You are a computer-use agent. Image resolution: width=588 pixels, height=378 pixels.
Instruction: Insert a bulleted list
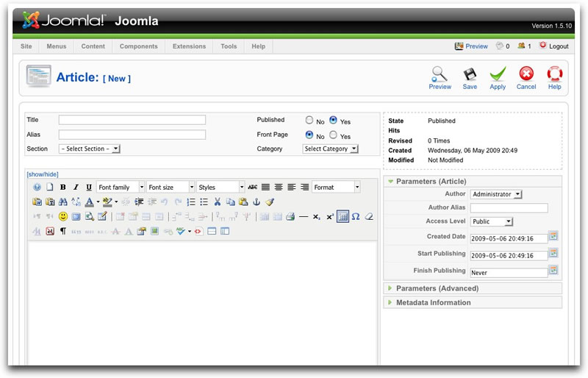[x=204, y=202]
